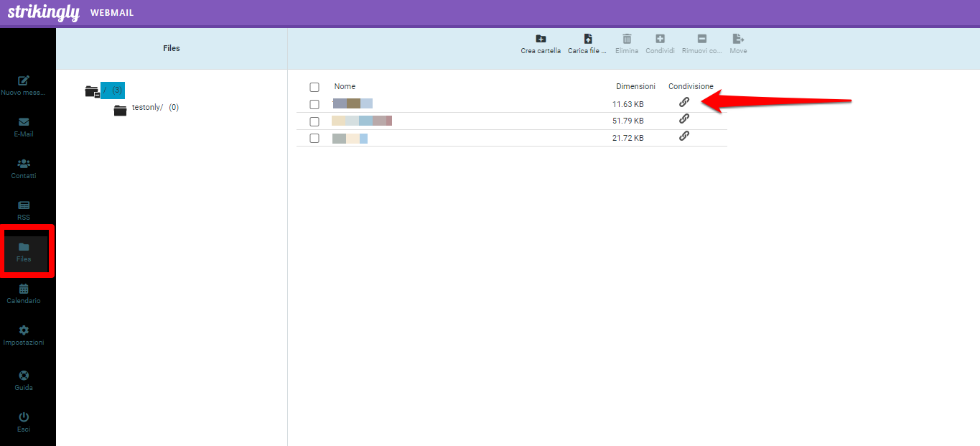980x446 pixels.
Task: Open testonly/ folder in tree
Action: [155, 107]
